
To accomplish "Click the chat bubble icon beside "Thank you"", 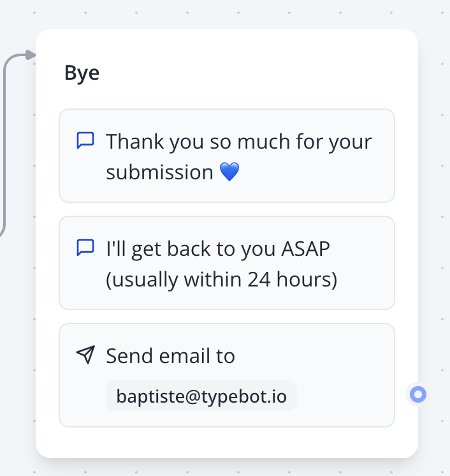I will pos(85,140).
